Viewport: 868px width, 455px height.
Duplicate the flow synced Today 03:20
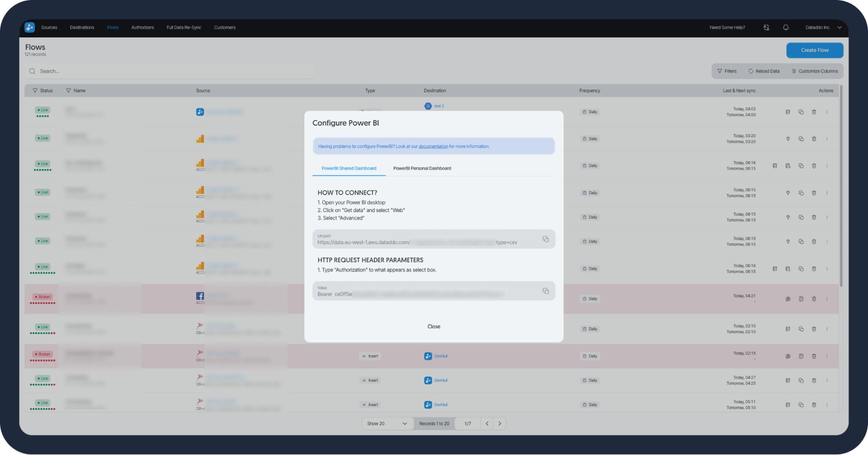pyautogui.click(x=801, y=139)
